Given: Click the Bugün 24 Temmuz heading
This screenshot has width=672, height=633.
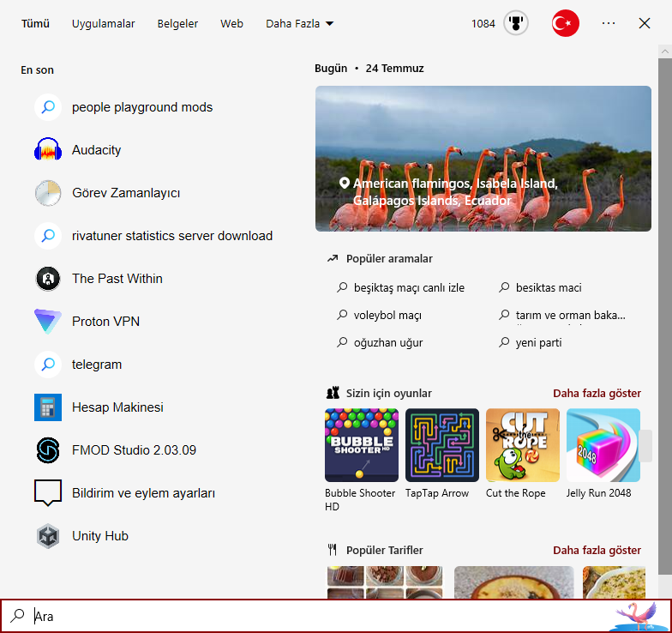Looking at the screenshot, I should coord(369,69).
